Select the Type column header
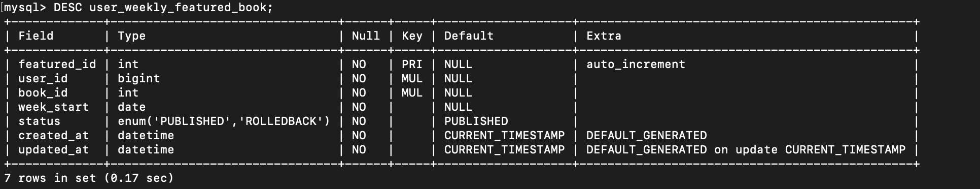Screen dimensions: 980x189 pyautogui.click(x=131, y=36)
